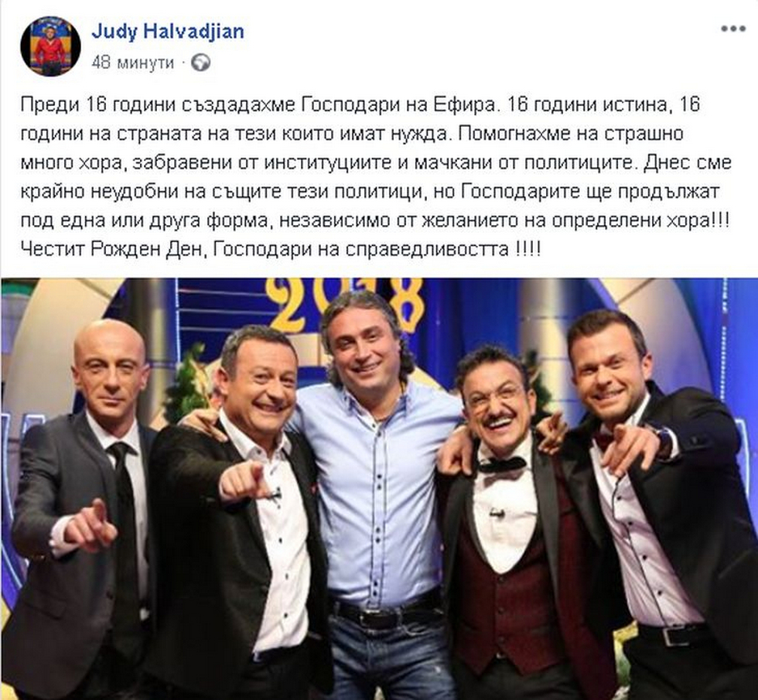
Task: Click the globe public privacy icon
Action: coord(200,63)
